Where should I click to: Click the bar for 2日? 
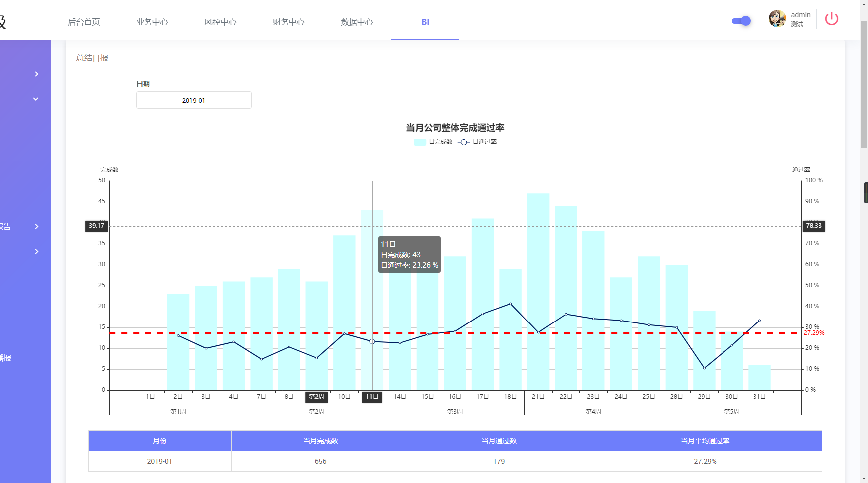click(178, 342)
